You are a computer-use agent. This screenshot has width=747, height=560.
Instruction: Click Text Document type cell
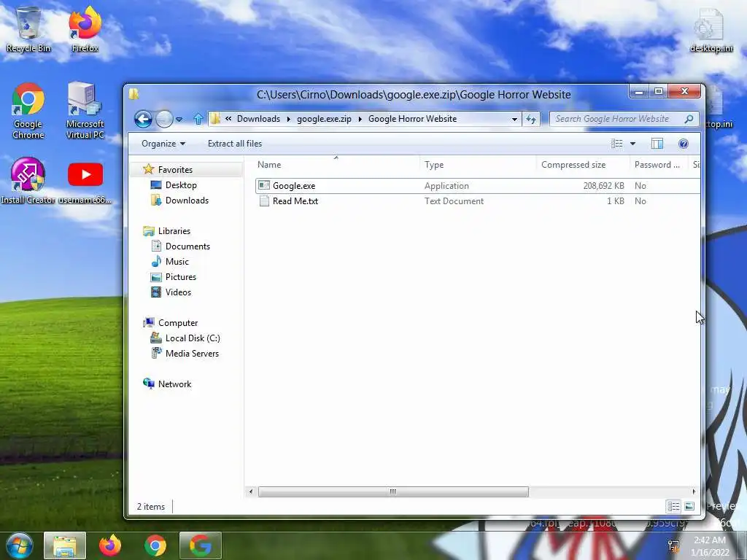[454, 201]
